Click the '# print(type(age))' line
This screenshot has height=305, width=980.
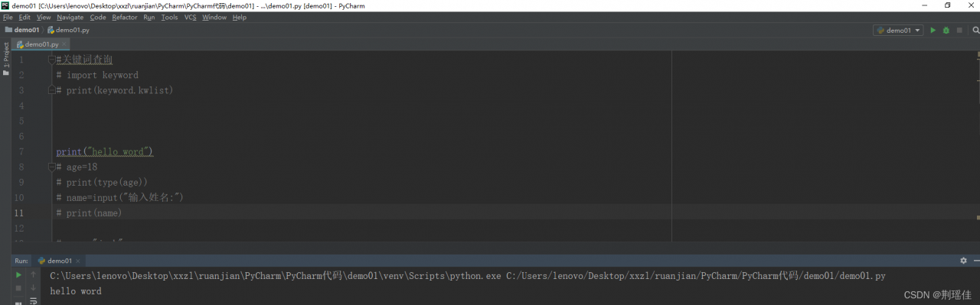[102, 182]
